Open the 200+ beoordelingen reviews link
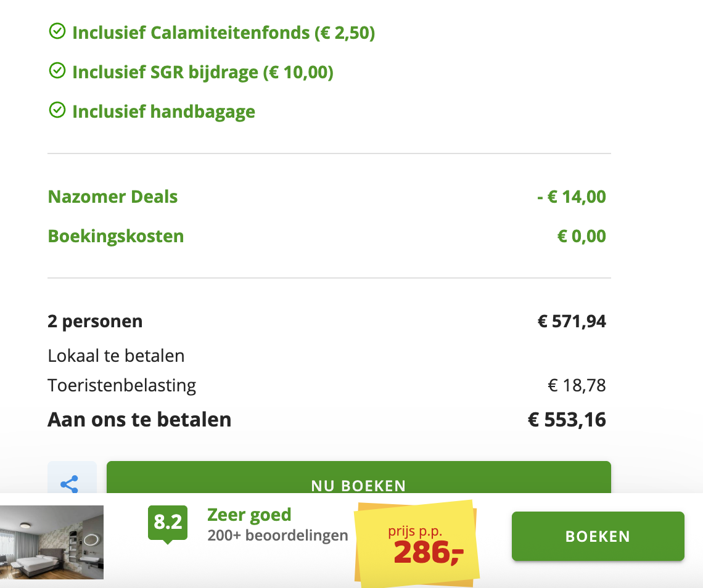Viewport: 703px width, 588px height. click(277, 536)
